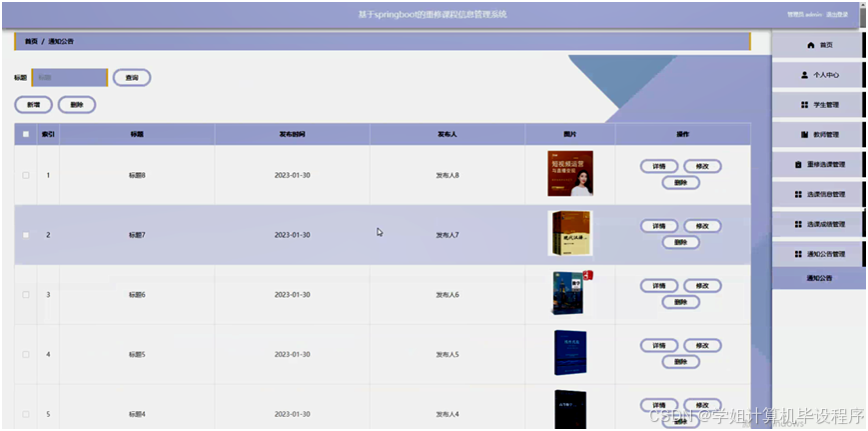The width and height of the screenshot is (868, 431).
Task: Open 详情 for row 标题6
Action: pyautogui.click(x=659, y=286)
